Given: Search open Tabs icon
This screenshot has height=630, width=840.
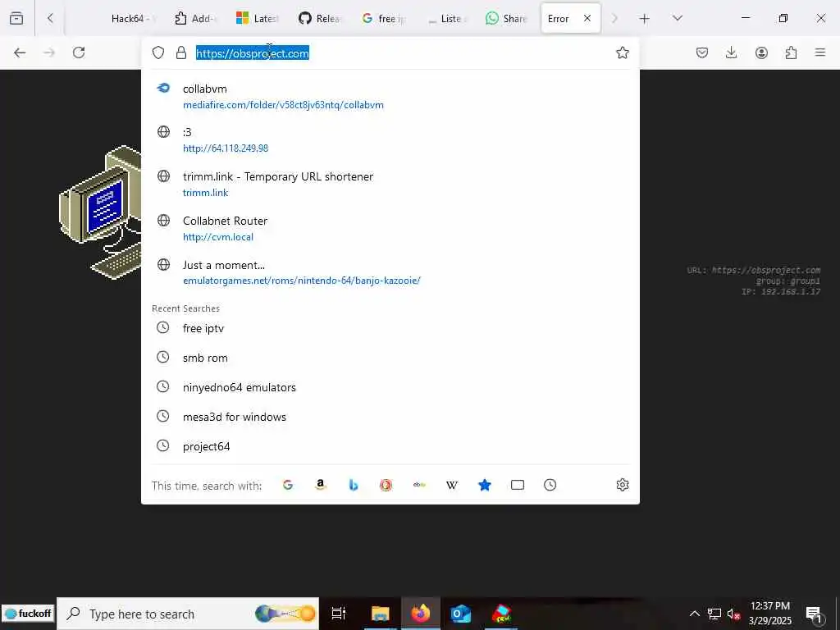Looking at the screenshot, I should pos(517,485).
